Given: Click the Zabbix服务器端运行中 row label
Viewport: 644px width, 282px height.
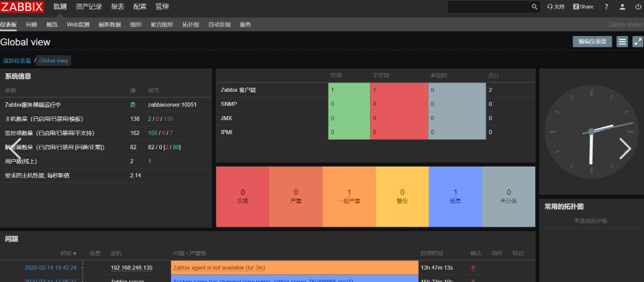Looking at the screenshot, I should coord(33,105).
